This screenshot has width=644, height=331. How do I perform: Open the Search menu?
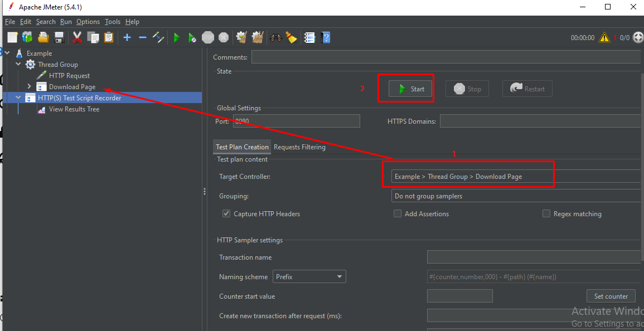46,22
